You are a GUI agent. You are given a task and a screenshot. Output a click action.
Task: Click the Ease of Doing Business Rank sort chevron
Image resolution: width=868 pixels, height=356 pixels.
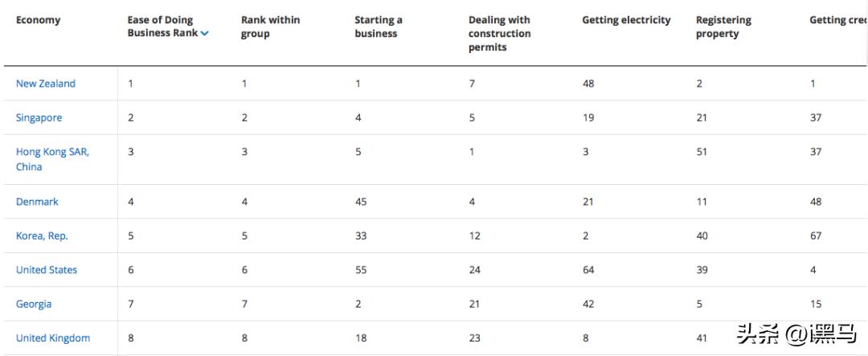tap(204, 34)
